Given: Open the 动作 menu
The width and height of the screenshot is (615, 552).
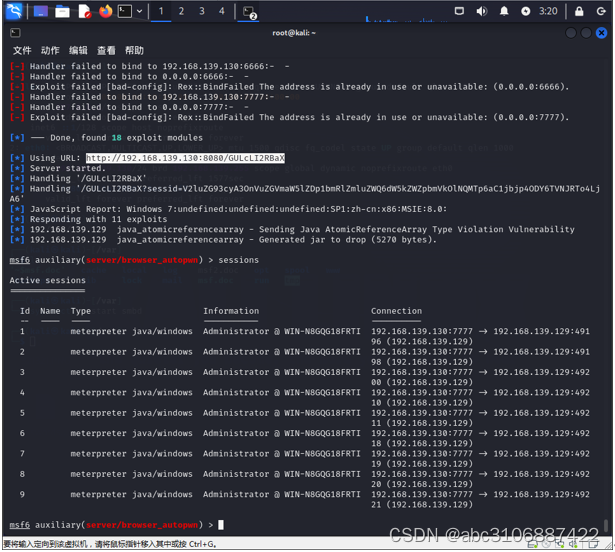Looking at the screenshot, I should point(50,50).
